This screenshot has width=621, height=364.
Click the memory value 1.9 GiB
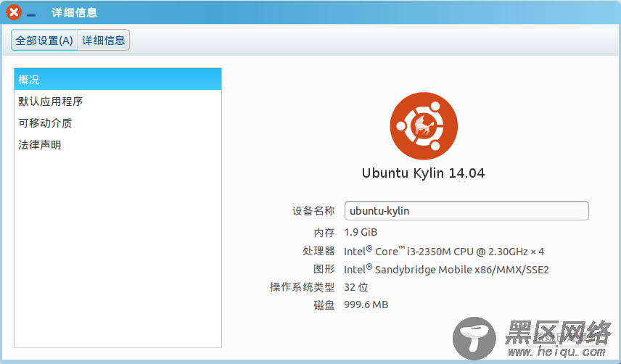click(361, 232)
